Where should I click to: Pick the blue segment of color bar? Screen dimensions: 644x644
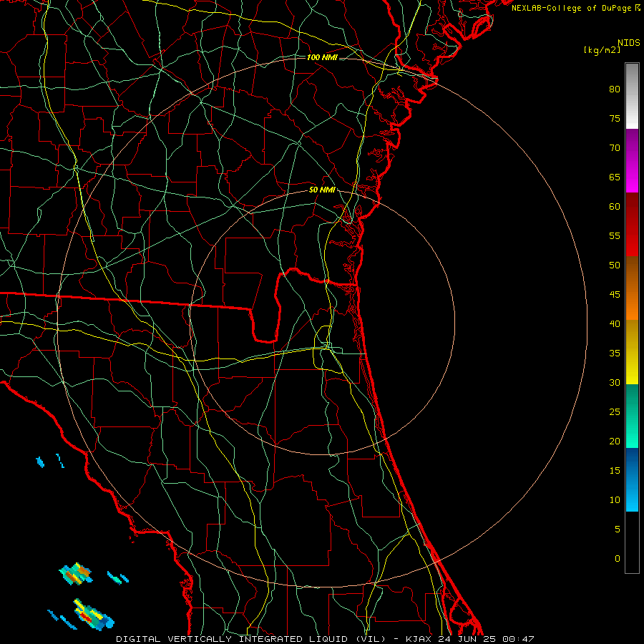(632, 479)
